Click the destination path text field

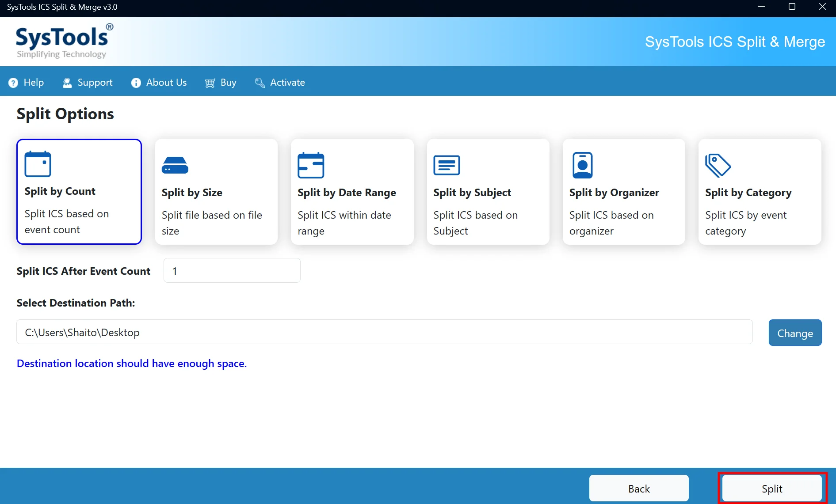[x=385, y=332]
